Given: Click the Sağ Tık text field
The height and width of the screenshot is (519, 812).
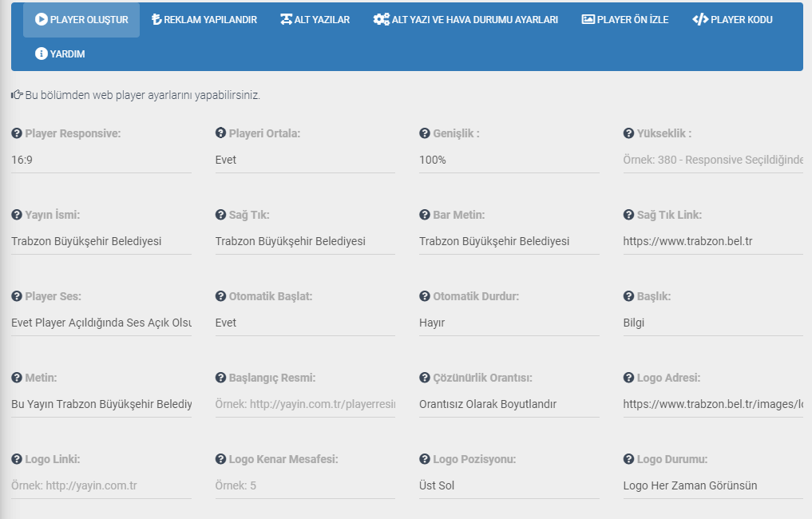Looking at the screenshot, I should tap(305, 241).
